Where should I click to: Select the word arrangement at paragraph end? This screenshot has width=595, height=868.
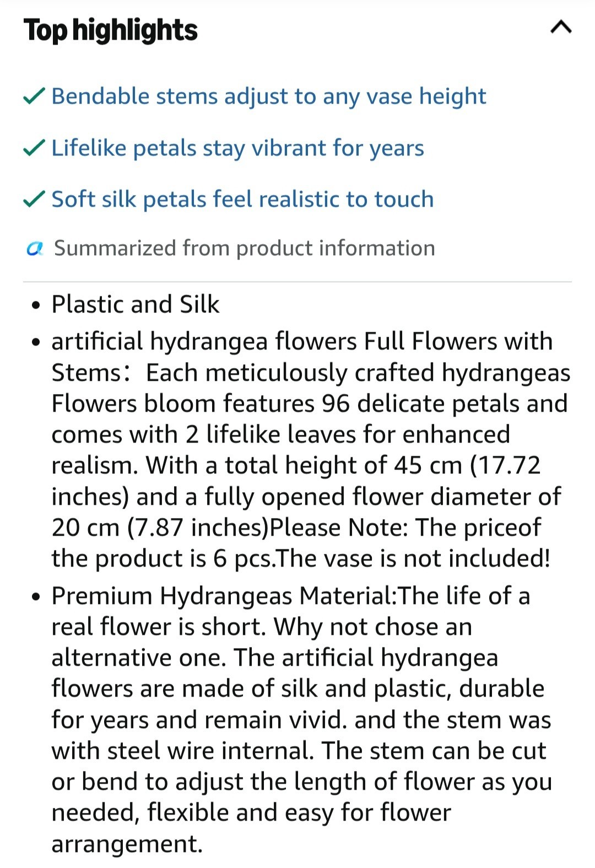pyautogui.click(x=127, y=844)
